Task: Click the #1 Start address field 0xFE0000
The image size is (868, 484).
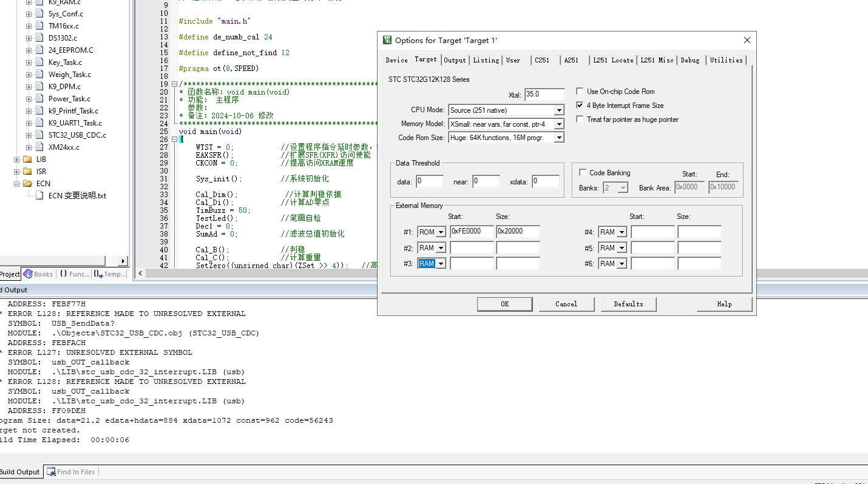Action: pyautogui.click(x=472, y=232)
